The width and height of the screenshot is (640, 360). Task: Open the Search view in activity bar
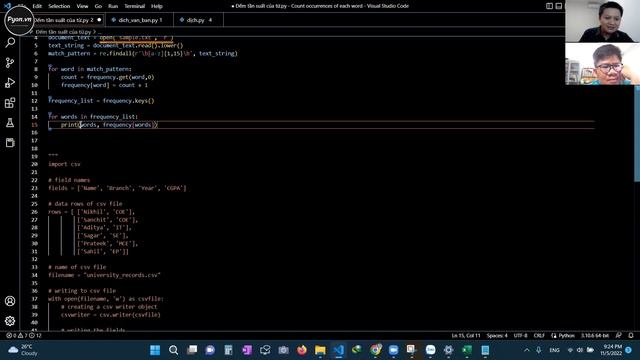click(10, 42)
